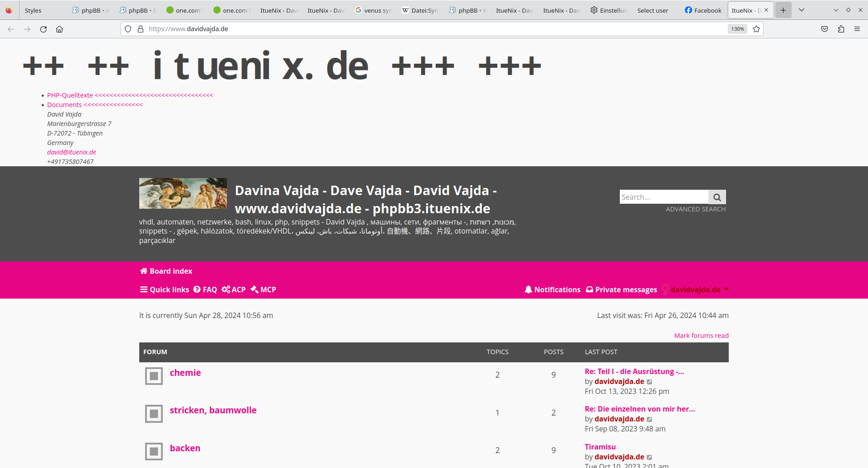The image size is (868, 468).
Task: Switch to the Facebook tab
Action: (x=703, y=10)
